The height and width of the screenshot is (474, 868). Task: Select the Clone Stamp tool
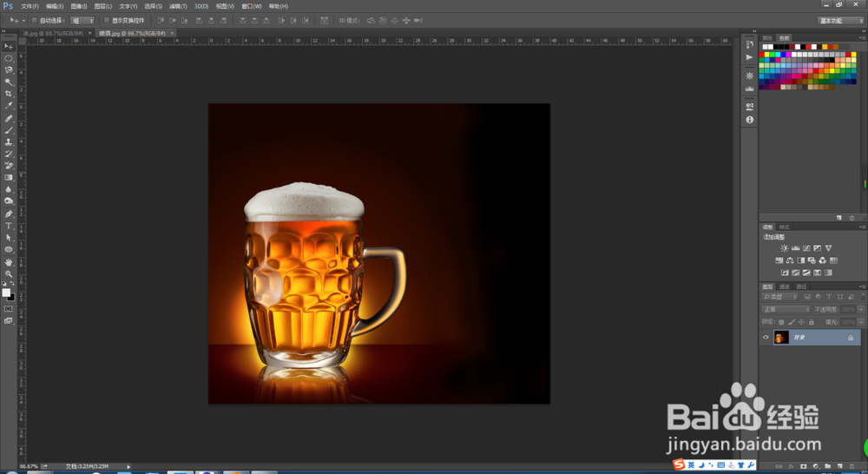click(x=9, y=142)
